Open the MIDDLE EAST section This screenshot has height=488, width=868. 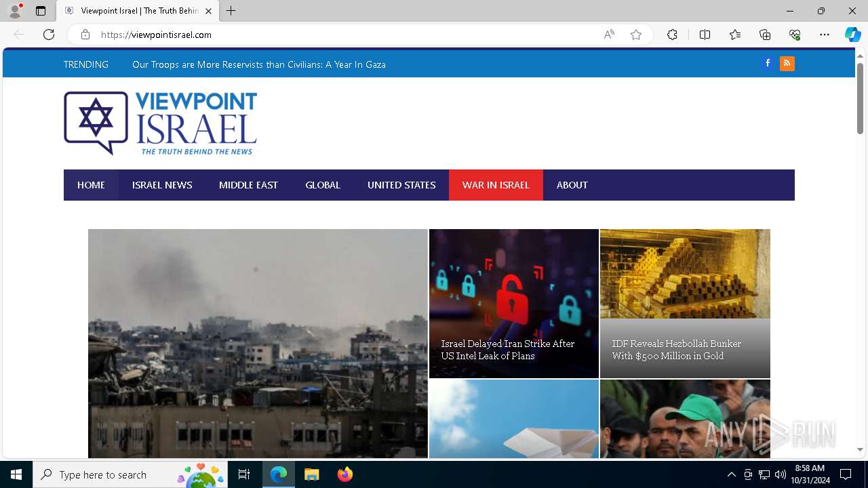(248, 185)
